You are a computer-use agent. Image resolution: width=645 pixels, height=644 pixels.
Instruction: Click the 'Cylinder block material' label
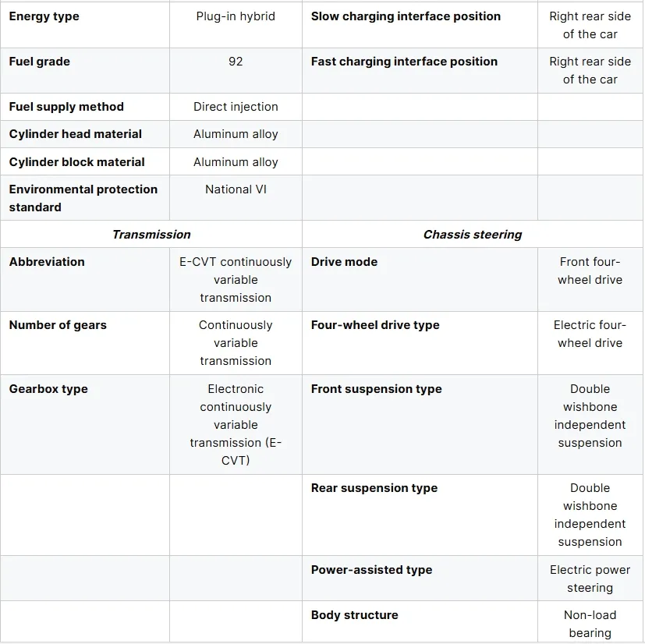[x=77, y=162]
